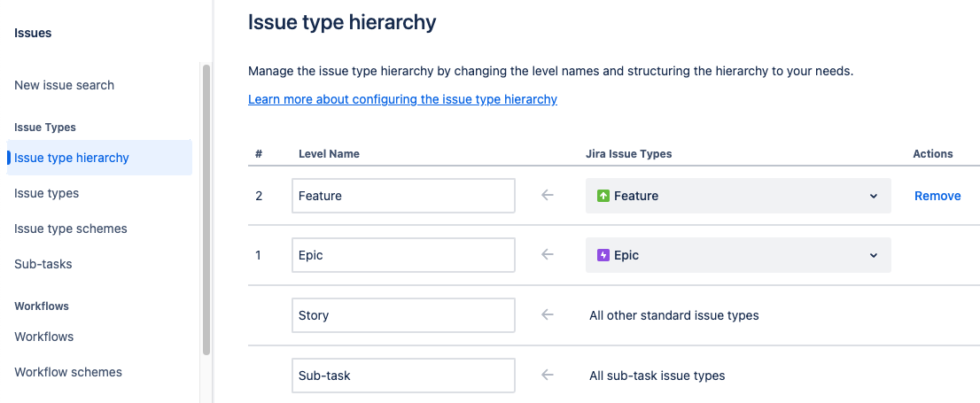
Task: Click the level number 2 cell
Action: pos(259,196)
